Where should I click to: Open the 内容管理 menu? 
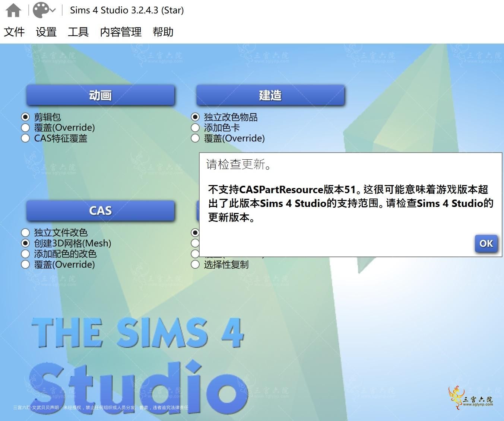[x=121, y=32]
